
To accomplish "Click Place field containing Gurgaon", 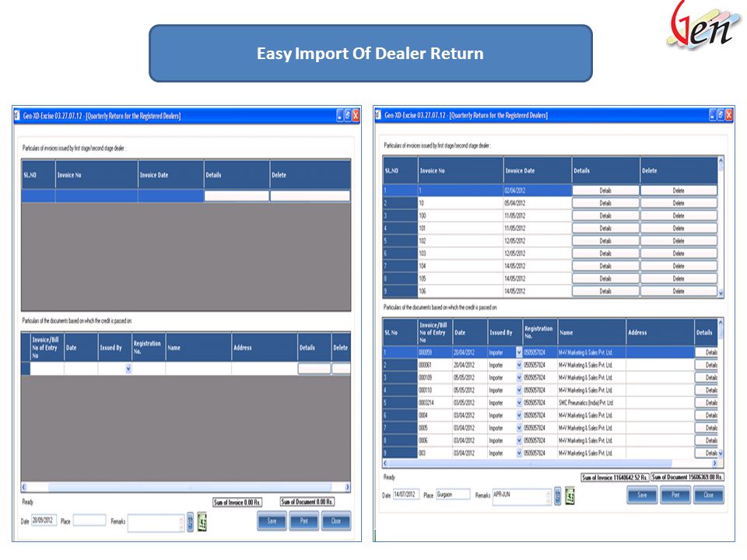I will point(453,495).
